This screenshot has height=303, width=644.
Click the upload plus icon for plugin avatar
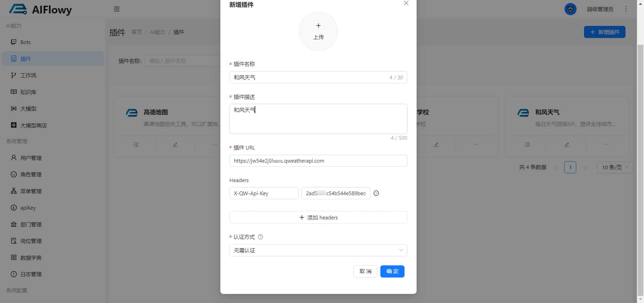click(x=318, y=26)
